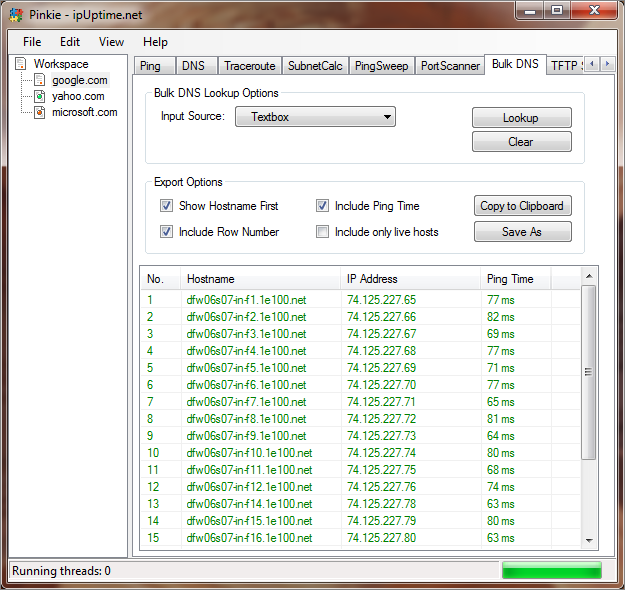Viewport: 625px width, 590px height.
Task: Click the microsoft.com host icon
Action: [40, 112]
